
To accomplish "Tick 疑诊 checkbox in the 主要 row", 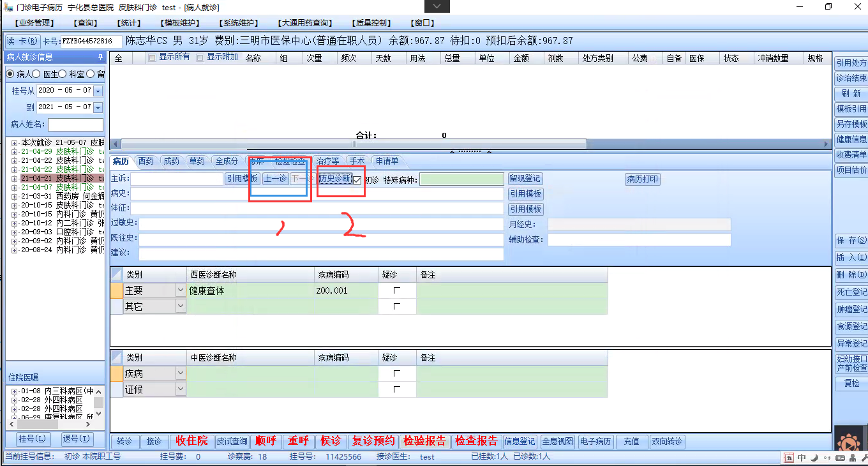I will coord(397,290).
